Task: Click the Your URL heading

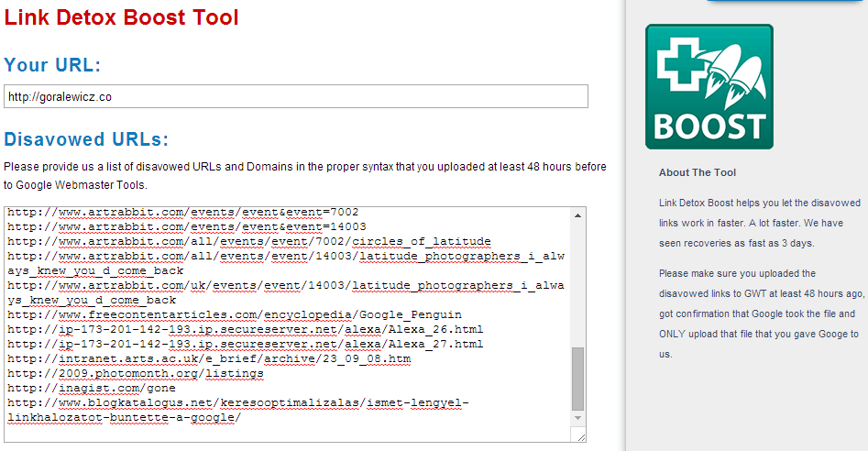Action: (52, 65)
